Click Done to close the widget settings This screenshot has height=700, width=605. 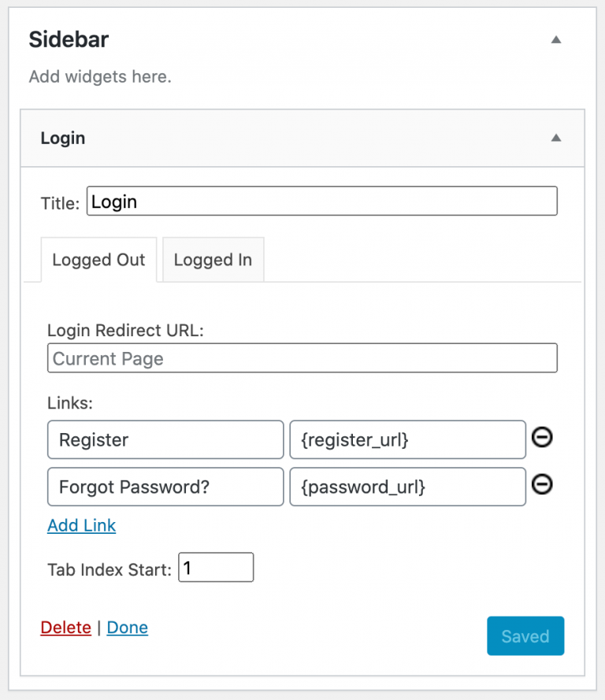click(127, 627)
